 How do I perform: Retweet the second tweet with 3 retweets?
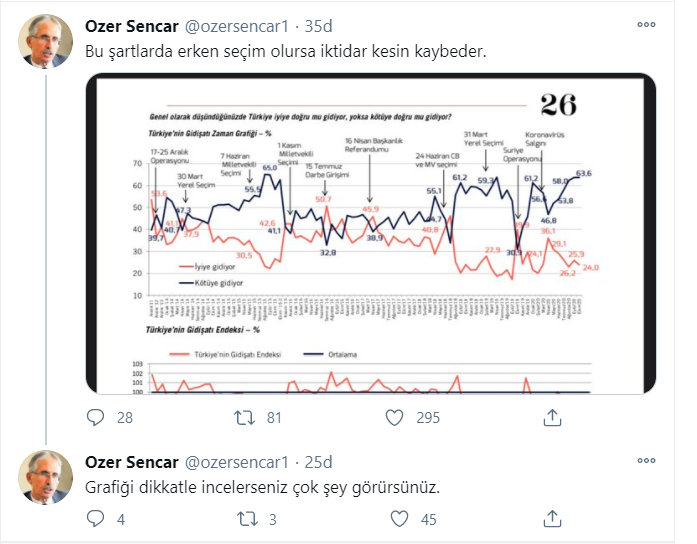(x=247, y=519)
